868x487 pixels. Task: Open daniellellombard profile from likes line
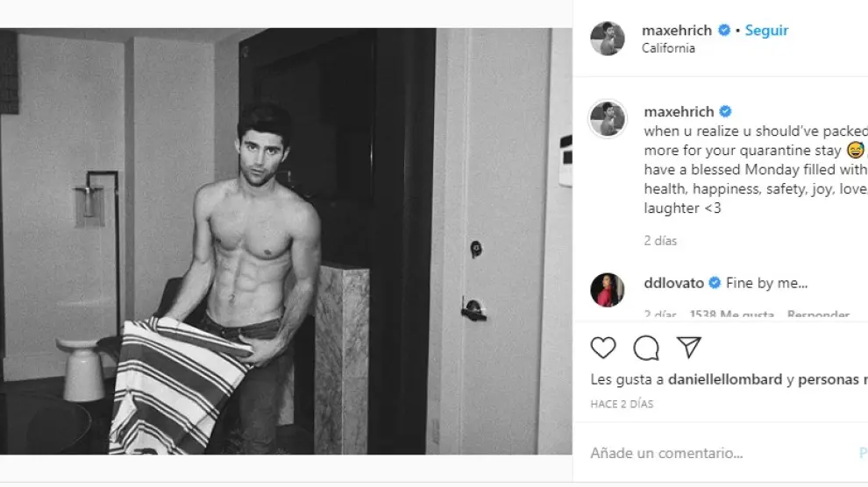(725, 379)
